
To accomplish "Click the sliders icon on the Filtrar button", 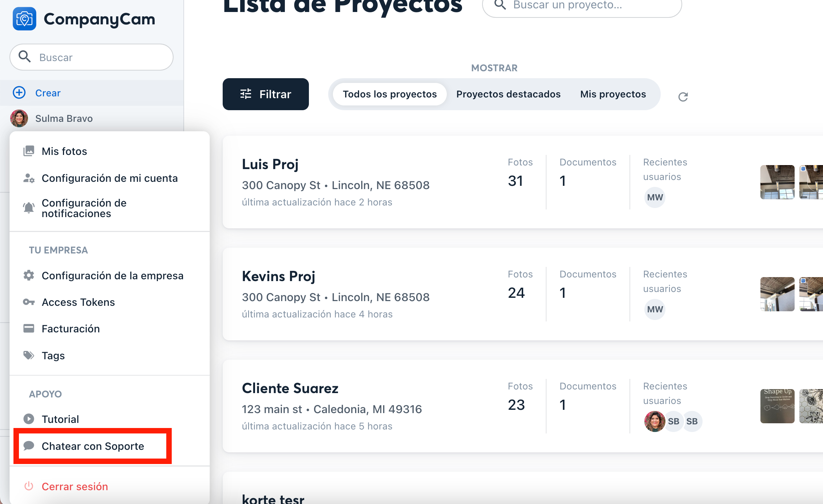I will tap(246, 94).
